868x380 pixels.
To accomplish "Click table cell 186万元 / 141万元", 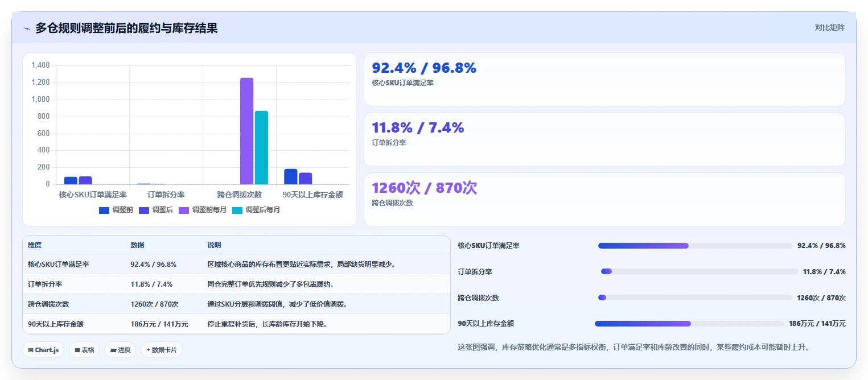I will [159, 324].
